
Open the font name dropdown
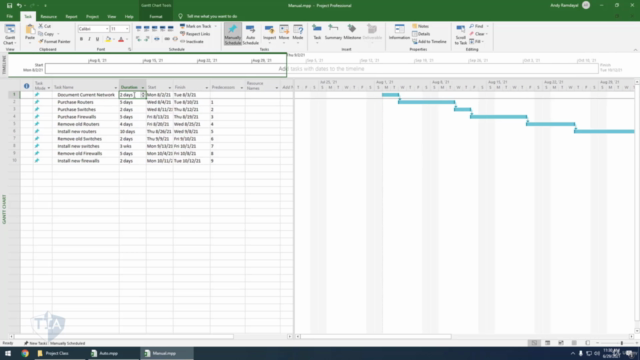click(107, 29)
